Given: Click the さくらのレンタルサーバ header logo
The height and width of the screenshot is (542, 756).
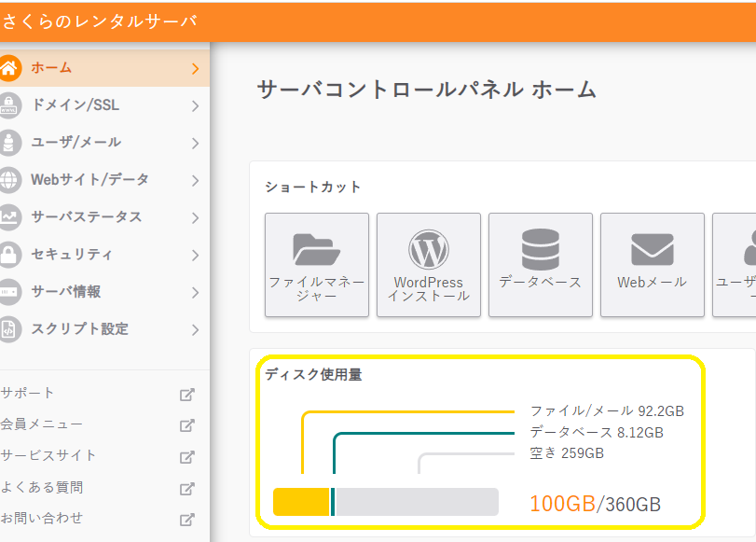Looking at the screenshot, I should (100, 21).
